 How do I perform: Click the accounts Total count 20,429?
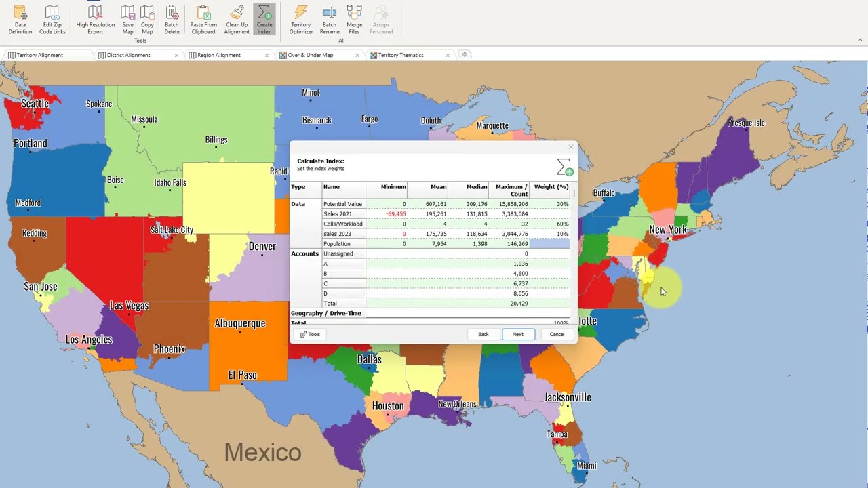click(x=519, y=304)
